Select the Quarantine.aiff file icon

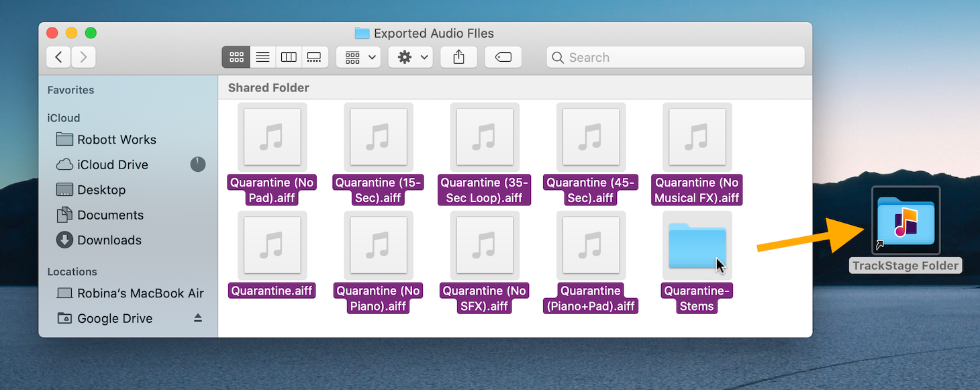click(x=272, y=245)
